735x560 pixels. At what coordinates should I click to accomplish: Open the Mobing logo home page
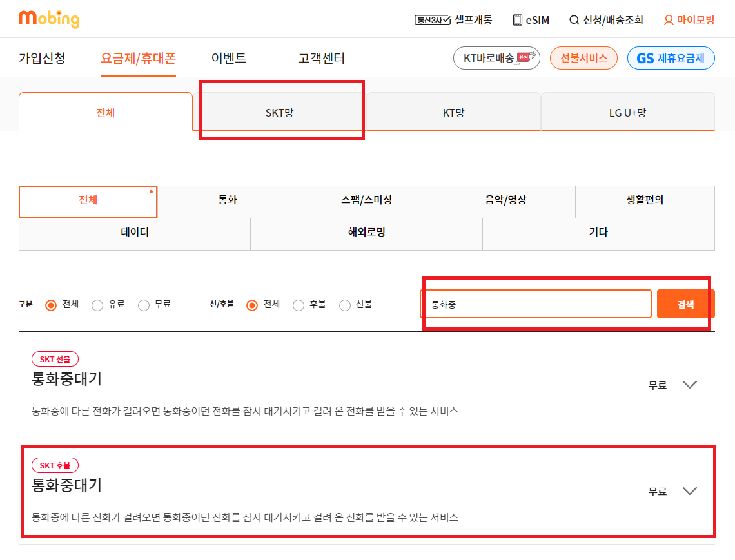click(x=49, y=19)
